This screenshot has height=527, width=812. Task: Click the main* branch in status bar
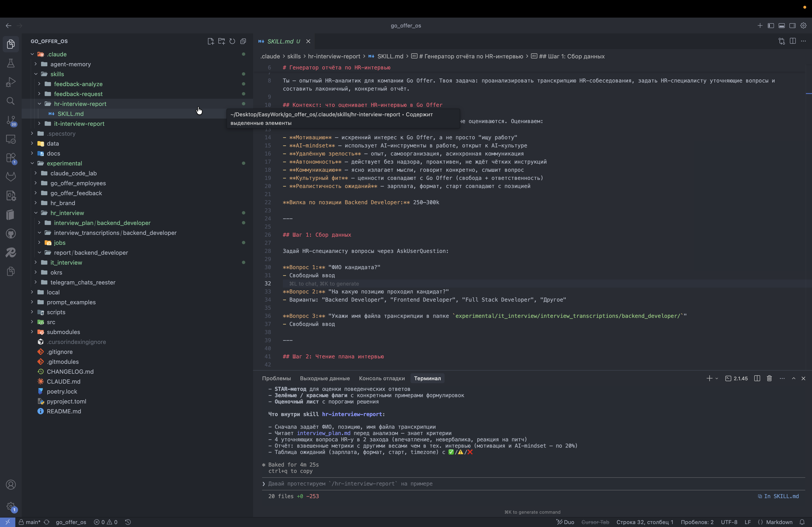click(33, 522)
